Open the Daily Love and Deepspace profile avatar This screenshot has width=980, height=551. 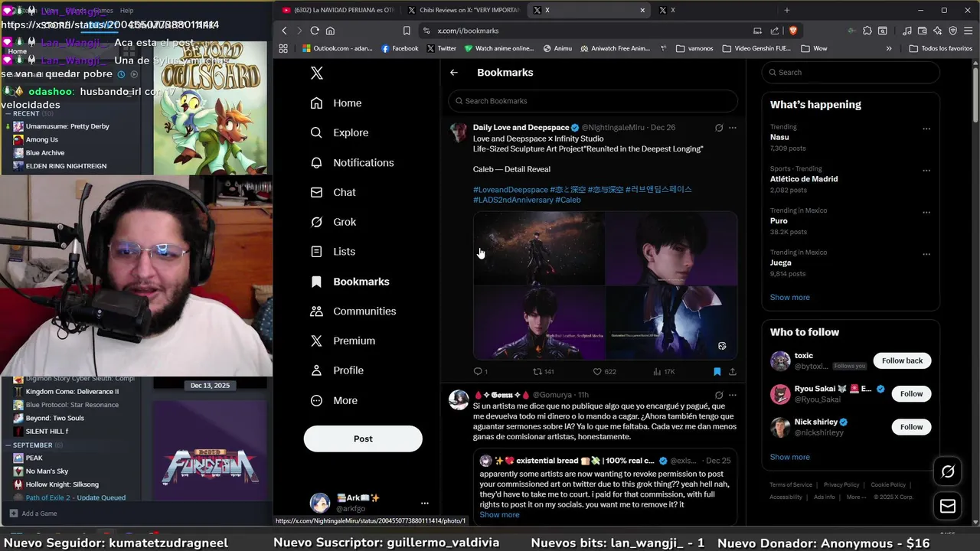[x=459, y=132]
